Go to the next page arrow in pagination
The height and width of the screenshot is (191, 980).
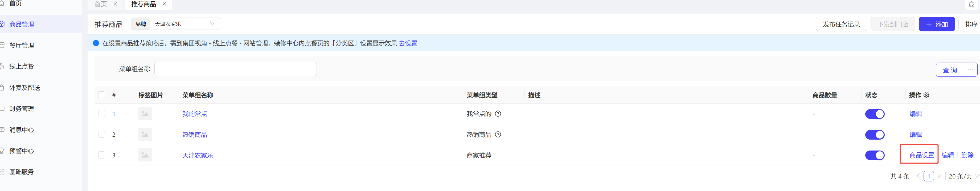pyautogui.click(x=939, y=176)
